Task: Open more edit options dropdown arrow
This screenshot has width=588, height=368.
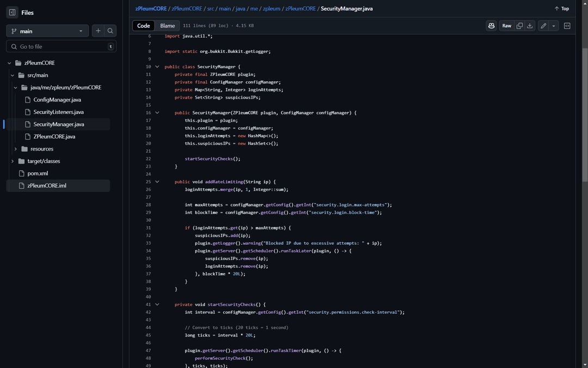Action: click(554, 26)
